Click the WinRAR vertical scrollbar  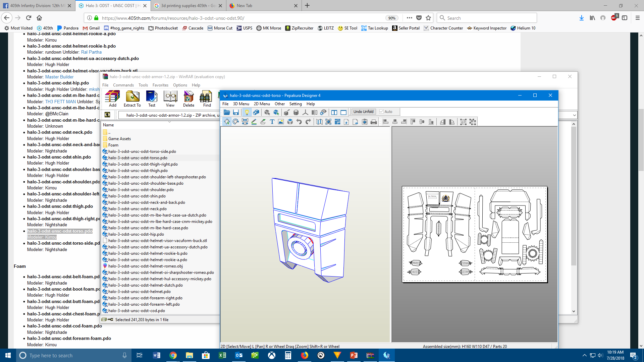(x=574, y=218)
